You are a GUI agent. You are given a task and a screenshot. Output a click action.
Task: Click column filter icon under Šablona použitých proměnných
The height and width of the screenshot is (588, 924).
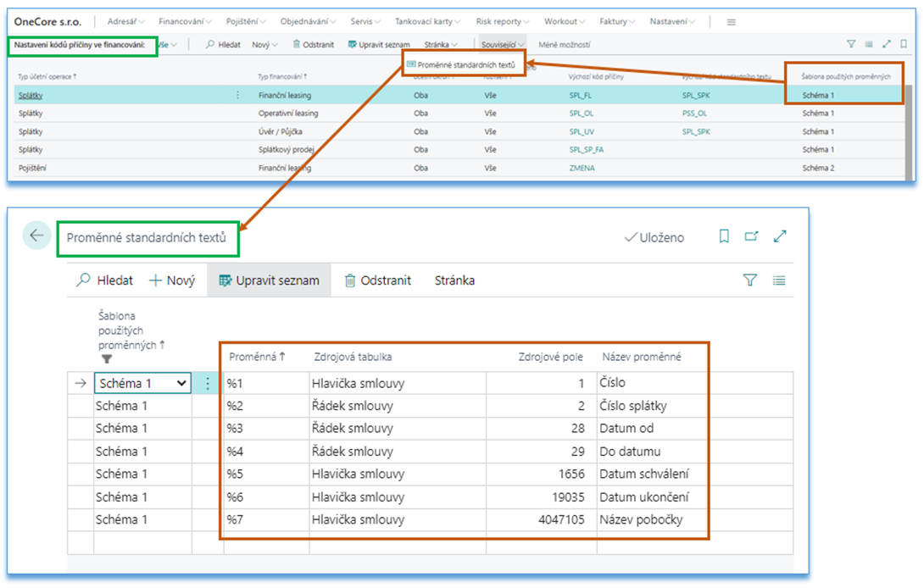pos(107,358)
